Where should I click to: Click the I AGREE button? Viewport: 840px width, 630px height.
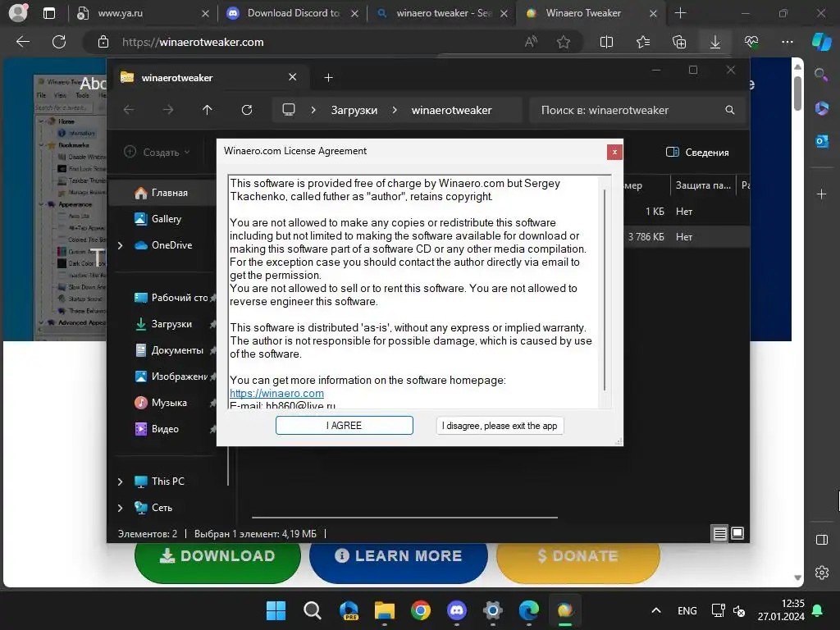(x=344, y=426)
